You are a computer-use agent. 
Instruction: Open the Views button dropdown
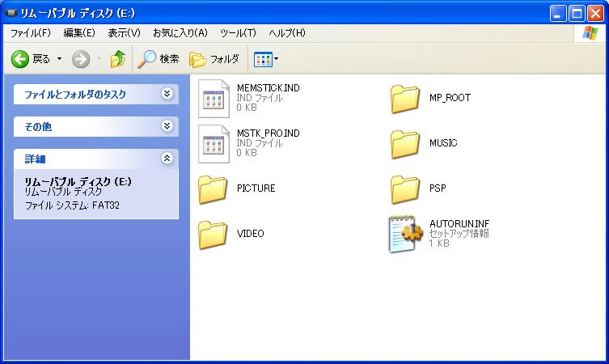point(266,59)
